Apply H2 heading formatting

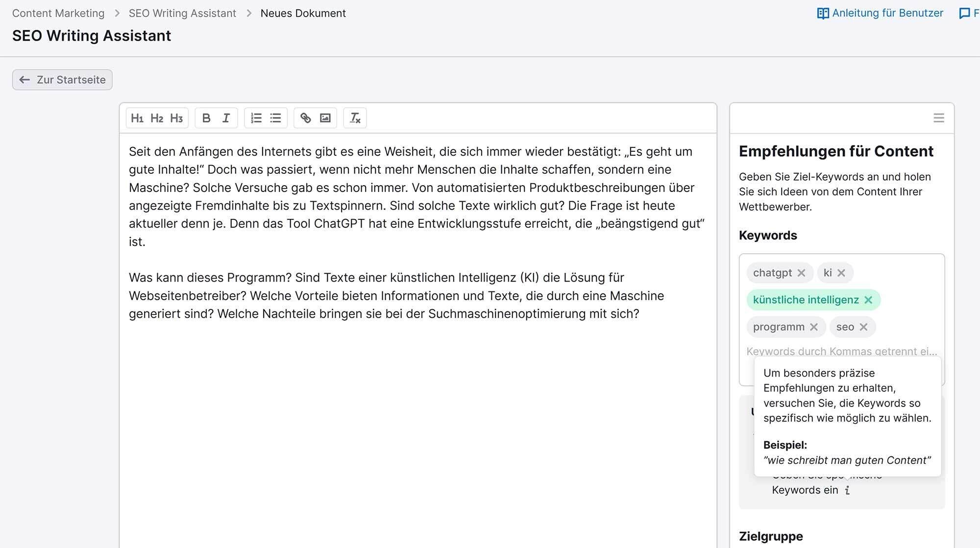click(157, 118)
